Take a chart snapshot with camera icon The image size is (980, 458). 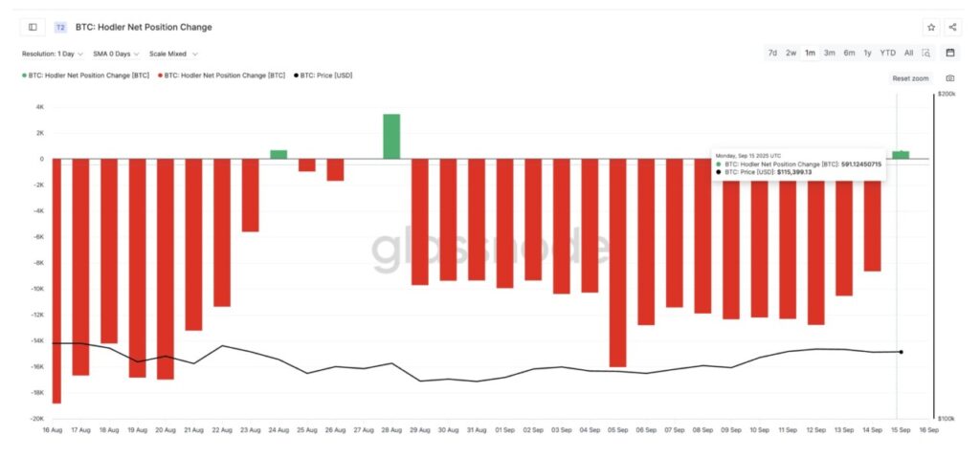(x=950, y=78)
